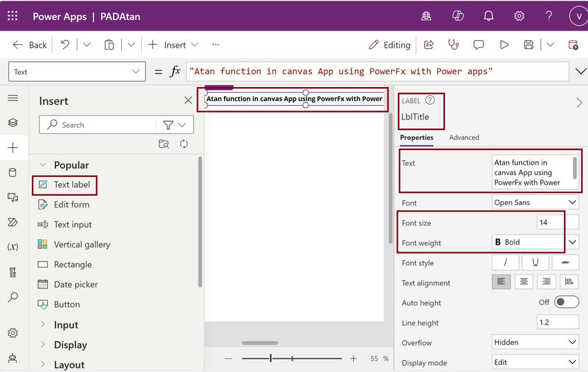Open the Search magnifier in sidebar
This screenshot has height=372, width=588.
(12, 297)
